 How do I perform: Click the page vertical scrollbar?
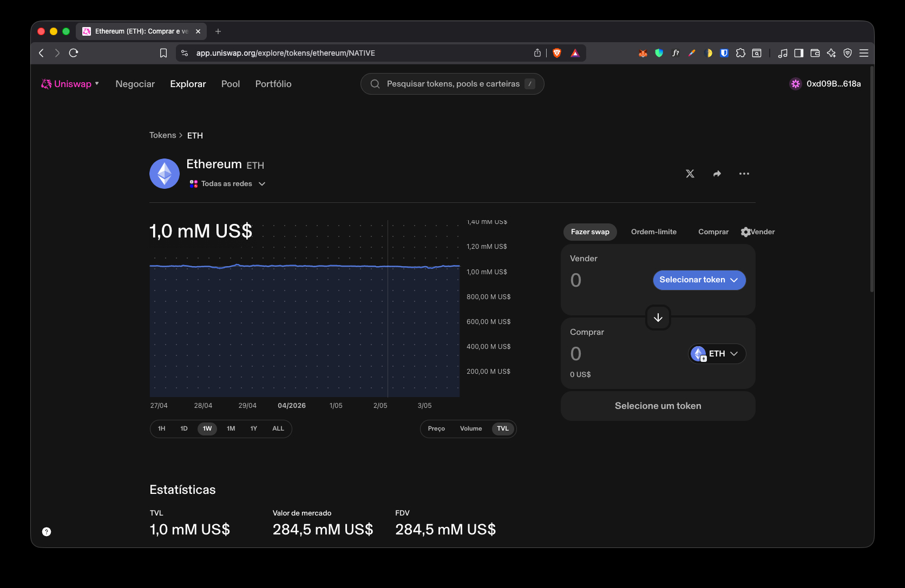pyautogui.click(x=871, y=179)
